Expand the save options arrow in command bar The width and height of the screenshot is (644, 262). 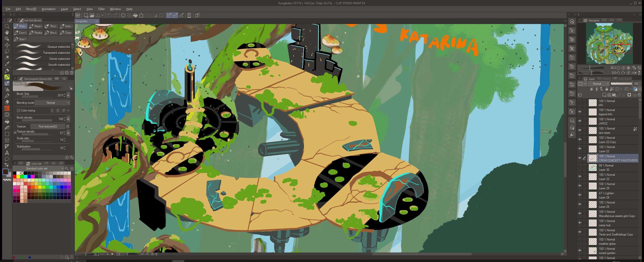[102, 15]
